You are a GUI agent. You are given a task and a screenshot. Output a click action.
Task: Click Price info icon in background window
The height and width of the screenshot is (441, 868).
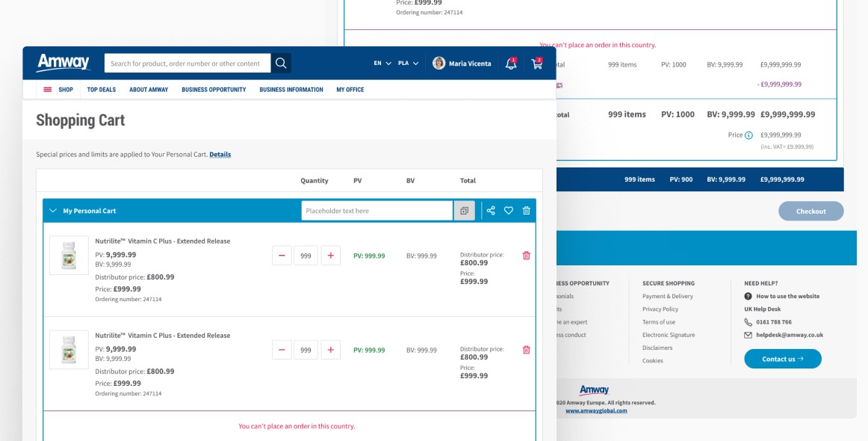point(748,135)
